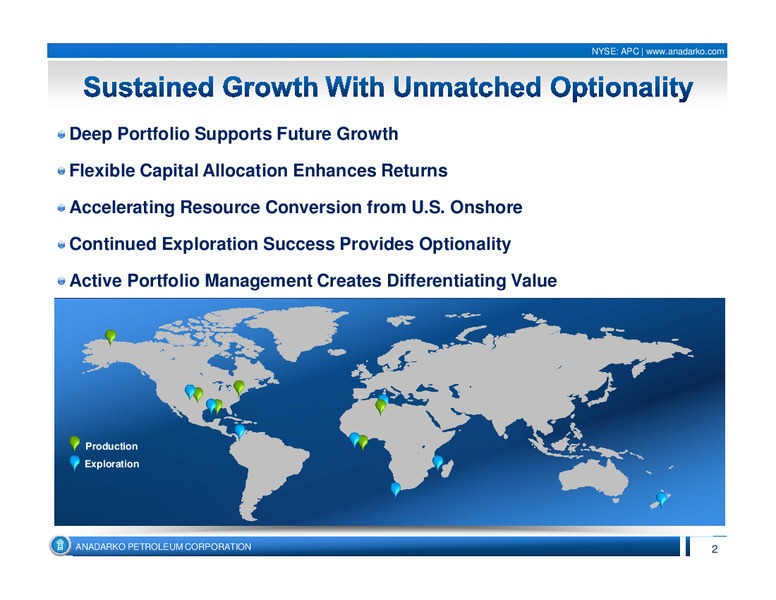Click the Anadarko Petroleum Corporation footer text
The image size is (776, 600).
163,547
